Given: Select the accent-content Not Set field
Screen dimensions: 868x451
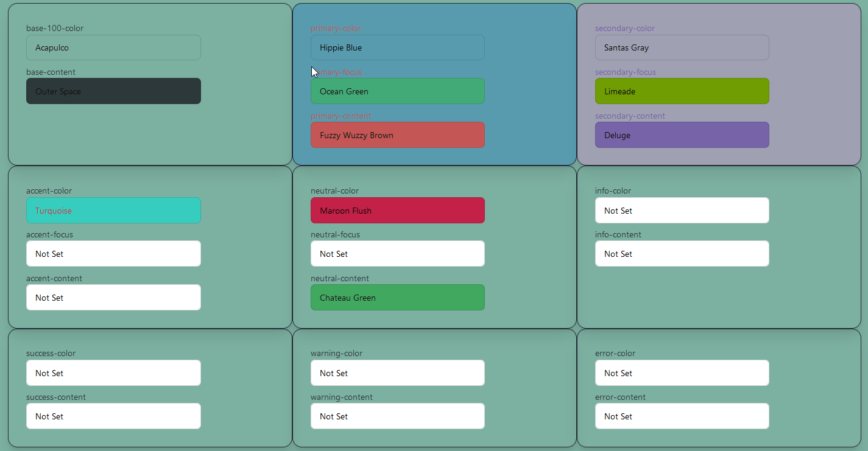Looking at the screenshot, I should point(113,297).
